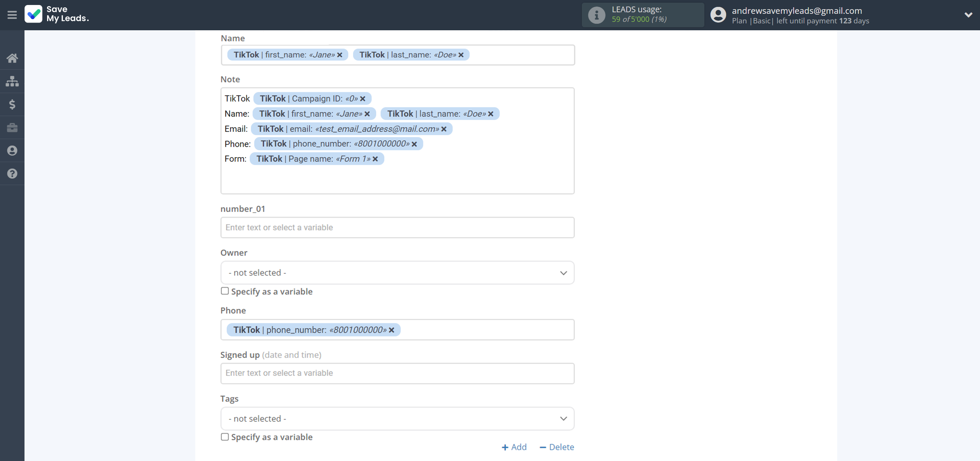Remove phone_number tag from Note

pos(414,144)
